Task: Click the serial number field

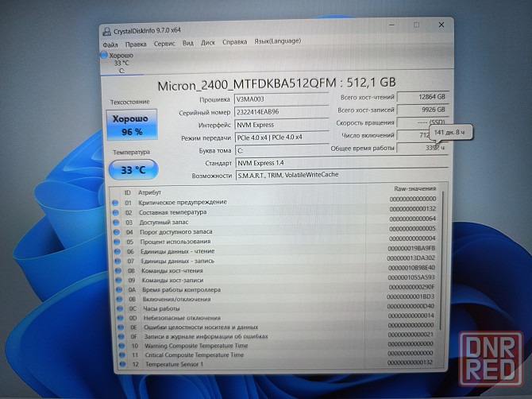Action: coord(281,113)
